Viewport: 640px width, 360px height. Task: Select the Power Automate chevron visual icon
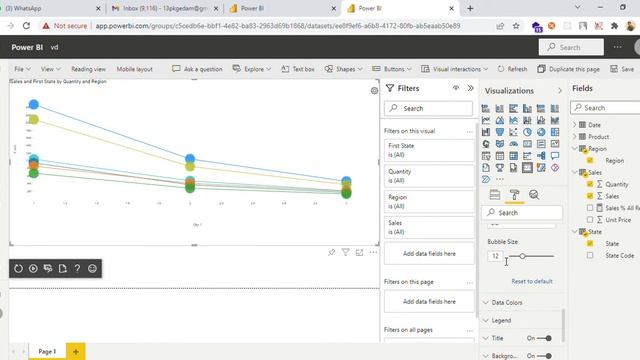coord(486,179)
